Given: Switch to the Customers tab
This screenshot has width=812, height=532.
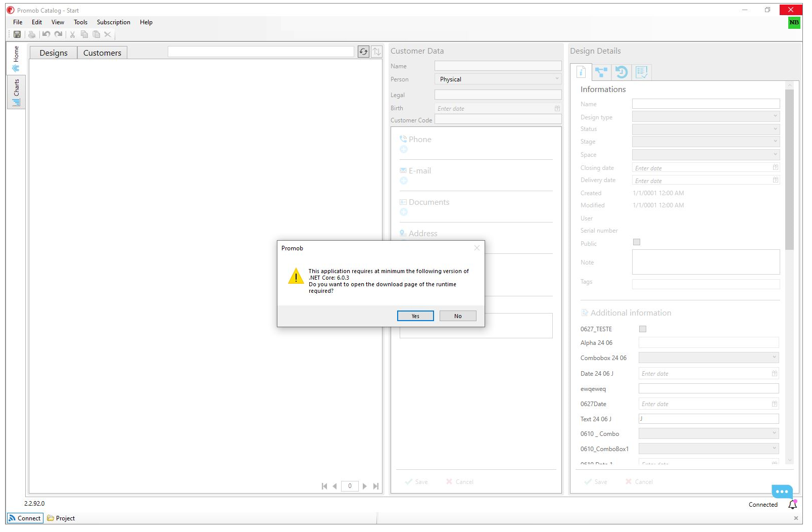Looking at the screenshot, I should click(x=102, y=53).
